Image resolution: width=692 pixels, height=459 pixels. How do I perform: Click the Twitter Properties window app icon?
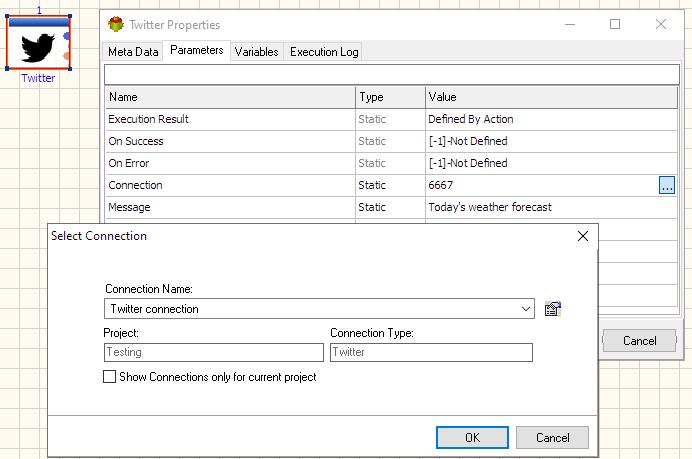[x=116, y=24]
